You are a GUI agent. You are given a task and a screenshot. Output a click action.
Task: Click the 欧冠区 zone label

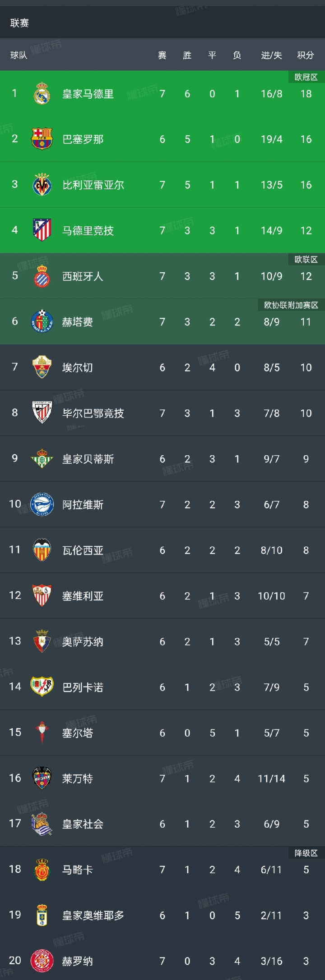[306, 77]
